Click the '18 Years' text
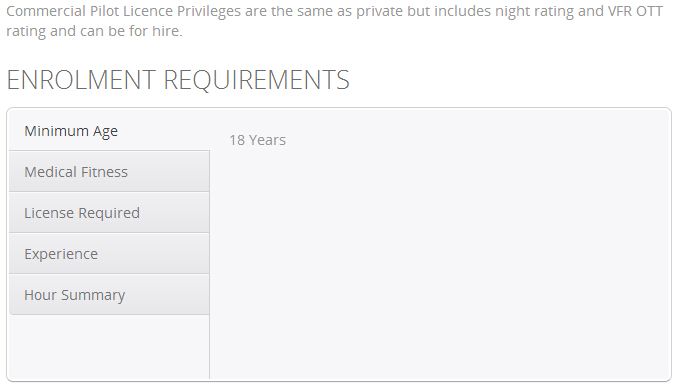676x385 pixels. click(257, 140)
